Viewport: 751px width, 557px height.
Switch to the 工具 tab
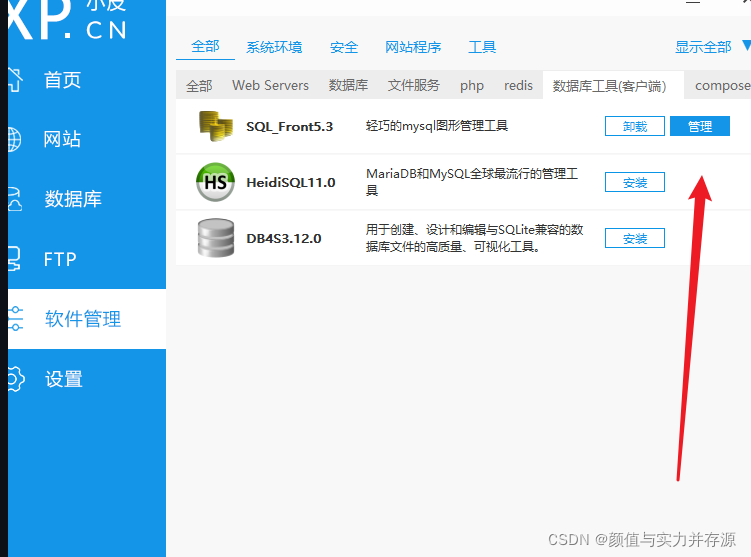tap(482, 47)
